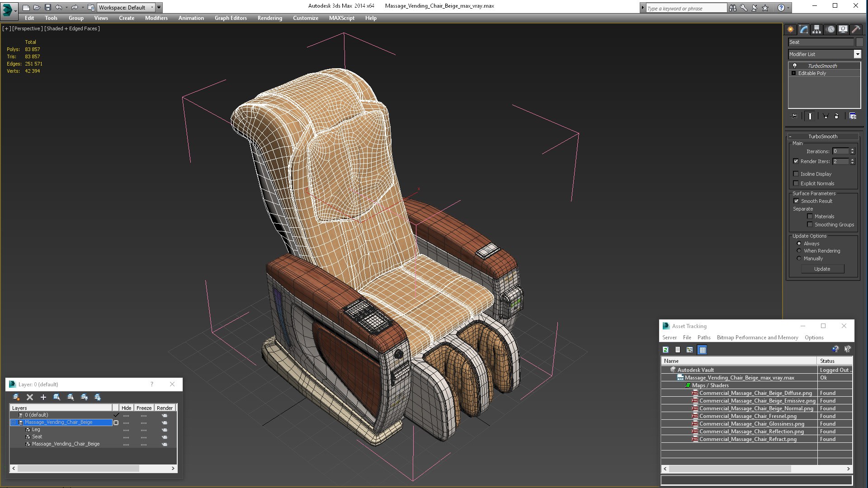868x488 pixels.
Task: Remove modifier from stack with the trash icon
Action: (x=836, y=116)
